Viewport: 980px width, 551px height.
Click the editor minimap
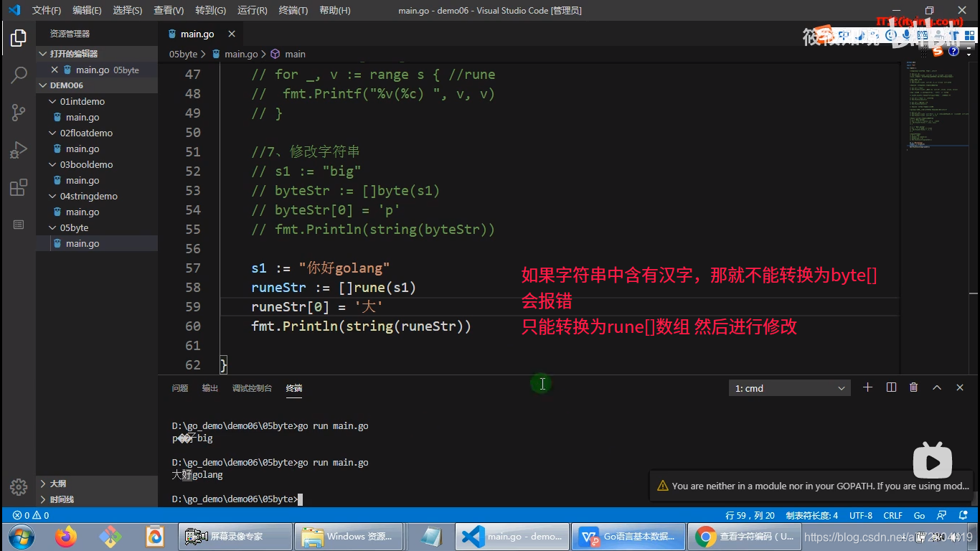pyautogui.click(x=936, y=108)
